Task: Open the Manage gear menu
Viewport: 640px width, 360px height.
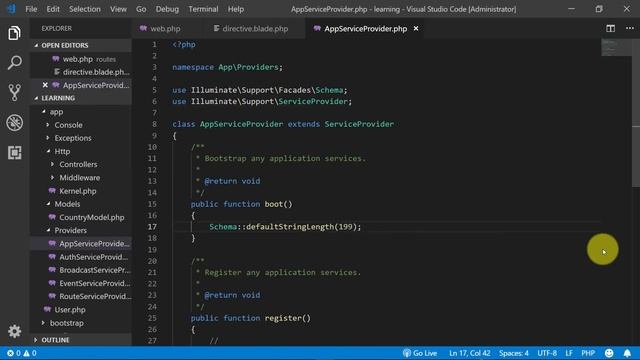Action: (x=14, y=331)
